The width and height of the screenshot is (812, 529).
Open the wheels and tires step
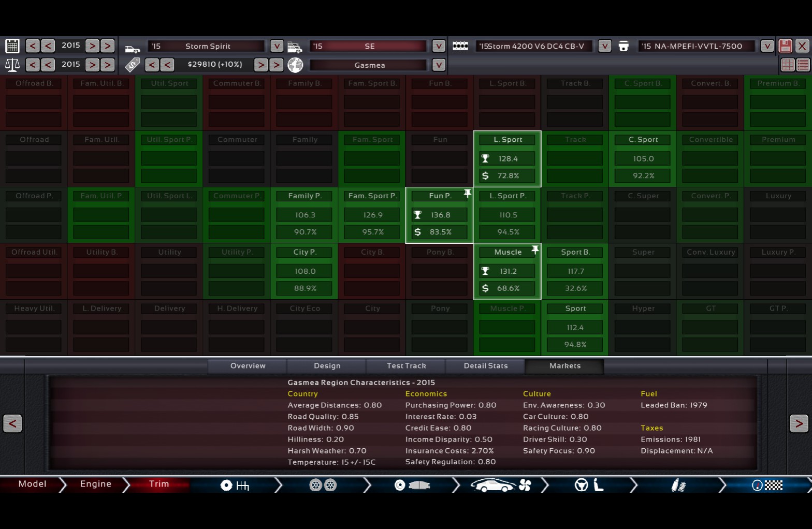point(323,485)
